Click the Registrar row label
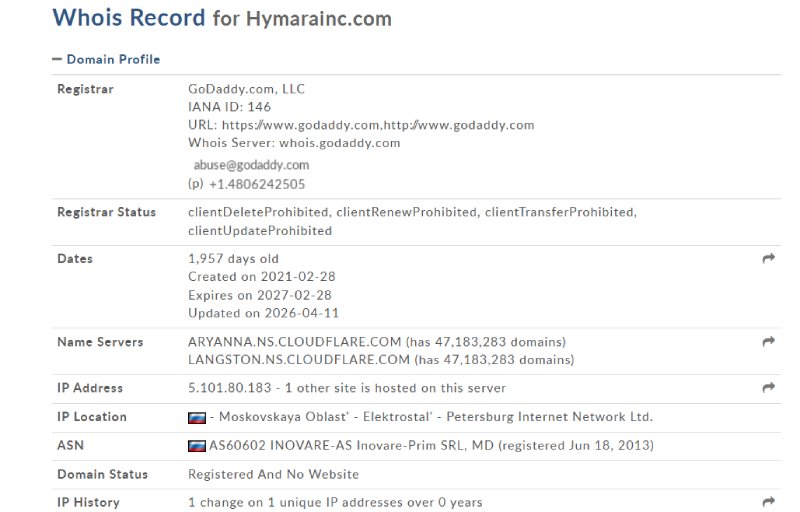800x512 pixels. (85, 89)
